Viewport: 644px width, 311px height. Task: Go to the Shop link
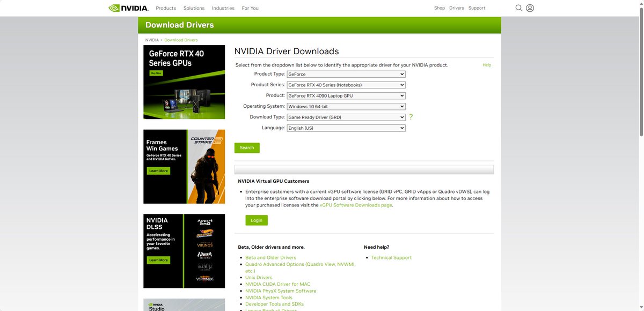pyautogui.click(x=440, y=8)
